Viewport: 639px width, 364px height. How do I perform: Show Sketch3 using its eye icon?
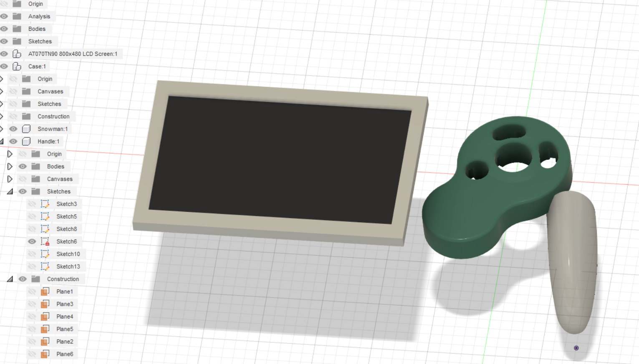pyautogui.click(x=32, y=204)
